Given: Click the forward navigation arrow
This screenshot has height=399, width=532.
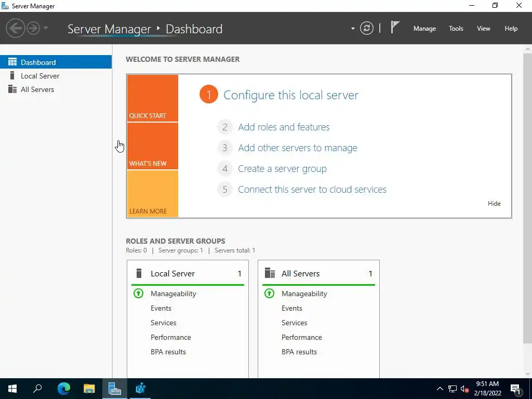Looking at the screenshot, I should point(33,28).
